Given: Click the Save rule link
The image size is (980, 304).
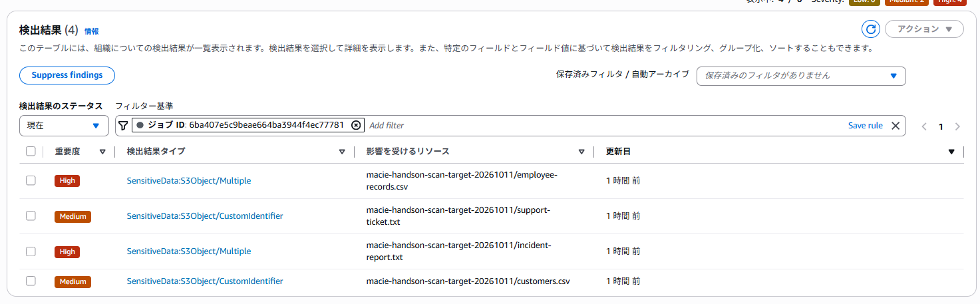Looking at the screenshot, I should tap(865, 125).
